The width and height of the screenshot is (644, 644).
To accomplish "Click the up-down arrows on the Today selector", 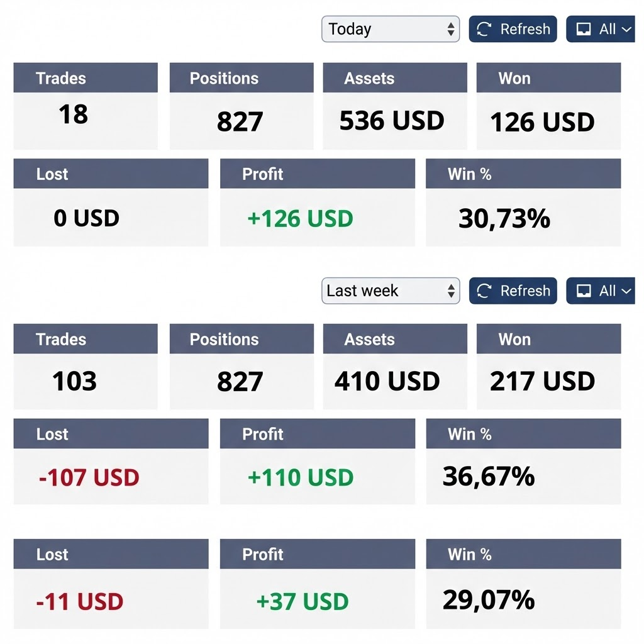I will [x=450, y=29].
